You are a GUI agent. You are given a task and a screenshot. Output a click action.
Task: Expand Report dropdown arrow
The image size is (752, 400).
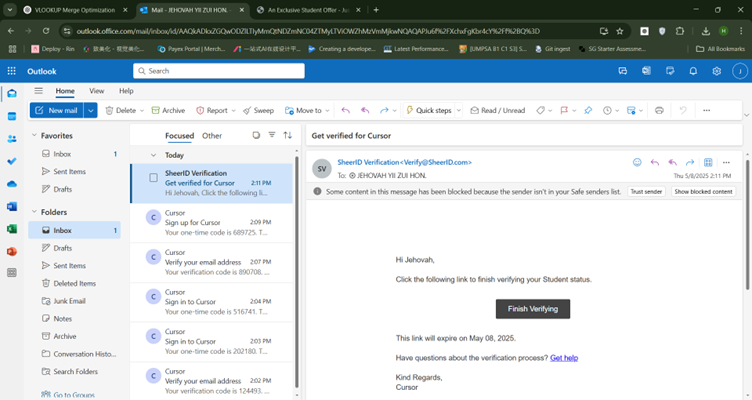point(234,111)
